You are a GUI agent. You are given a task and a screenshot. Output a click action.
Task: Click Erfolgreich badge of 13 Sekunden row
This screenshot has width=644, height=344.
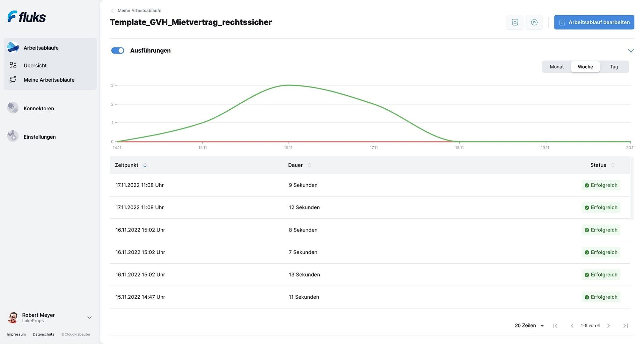(x=601, y=275)
